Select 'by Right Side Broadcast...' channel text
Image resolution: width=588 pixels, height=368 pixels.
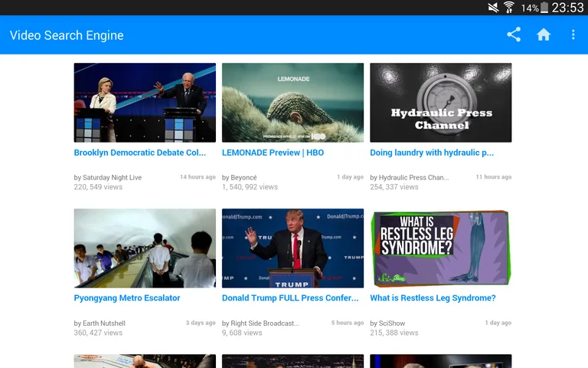tap(260, 324)
